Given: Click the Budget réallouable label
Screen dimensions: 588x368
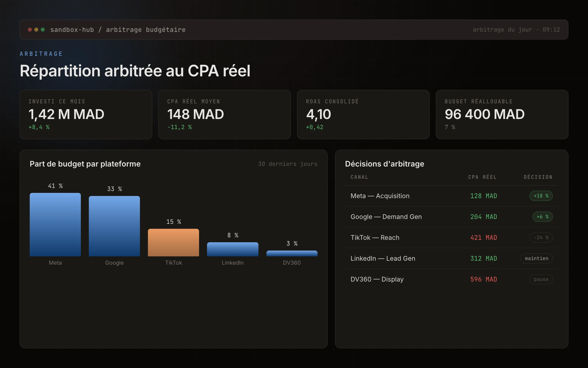Looking at the screenshot, I should [479, 102].
